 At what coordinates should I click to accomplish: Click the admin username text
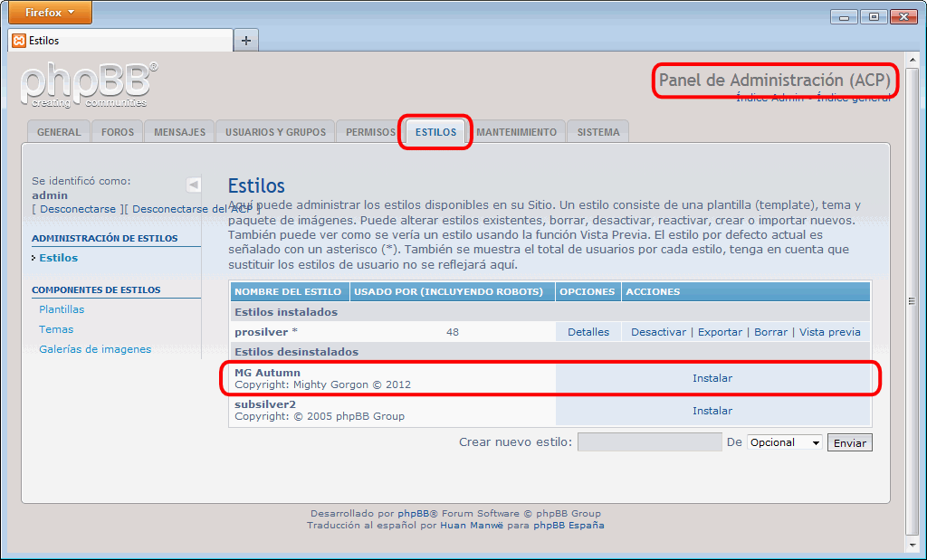(50, 195)
